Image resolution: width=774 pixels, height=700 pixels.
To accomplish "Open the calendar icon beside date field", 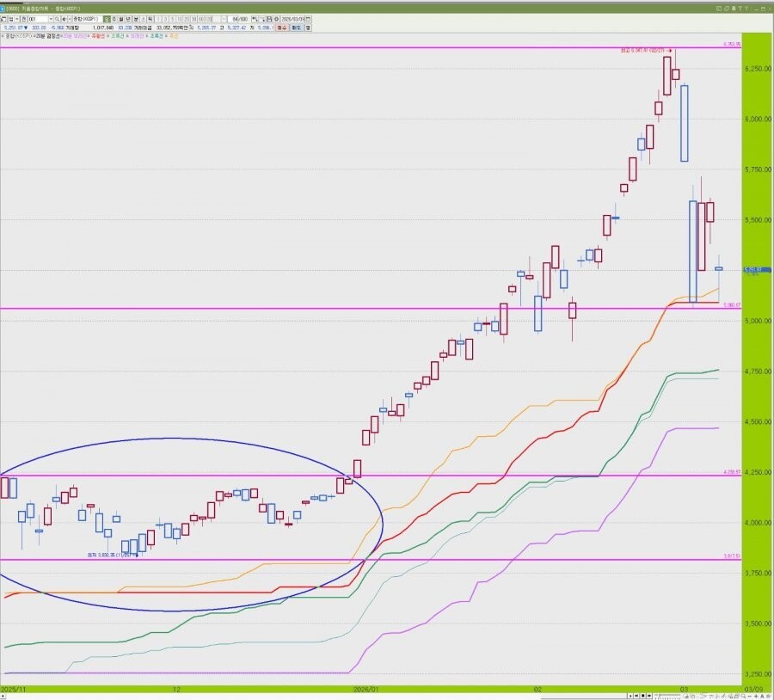I will (x=309, y=19).
